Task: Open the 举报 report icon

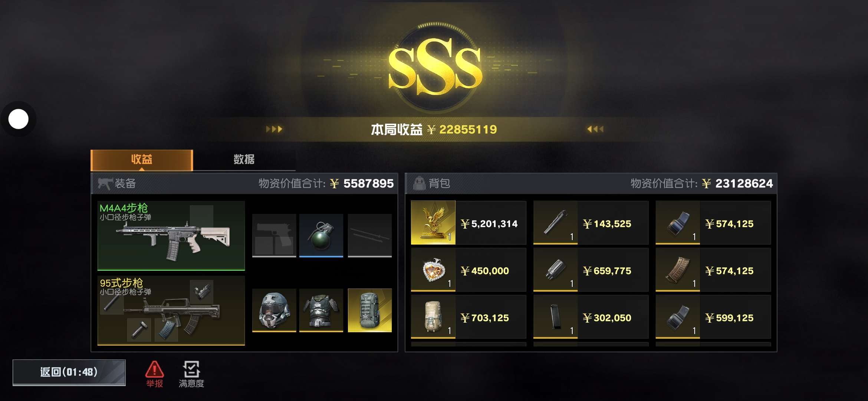Action: 154,374
